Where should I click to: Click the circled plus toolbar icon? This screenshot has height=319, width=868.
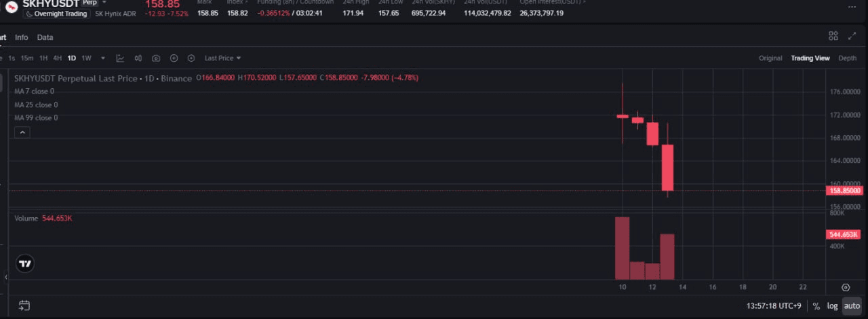[174, 58]
